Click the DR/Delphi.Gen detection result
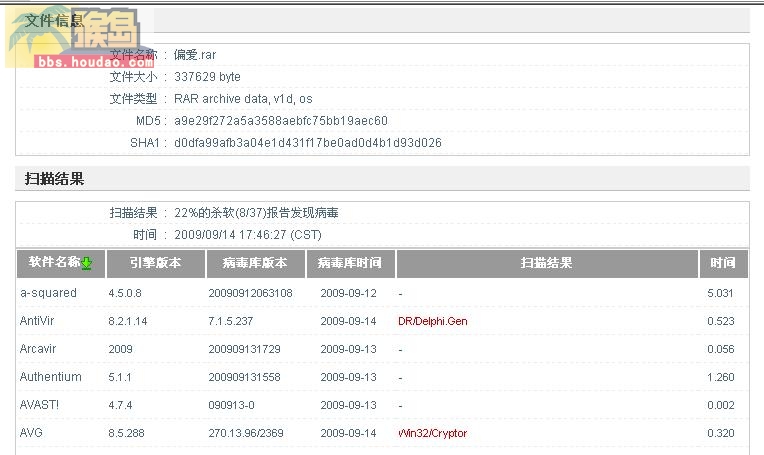 (433, 322)
